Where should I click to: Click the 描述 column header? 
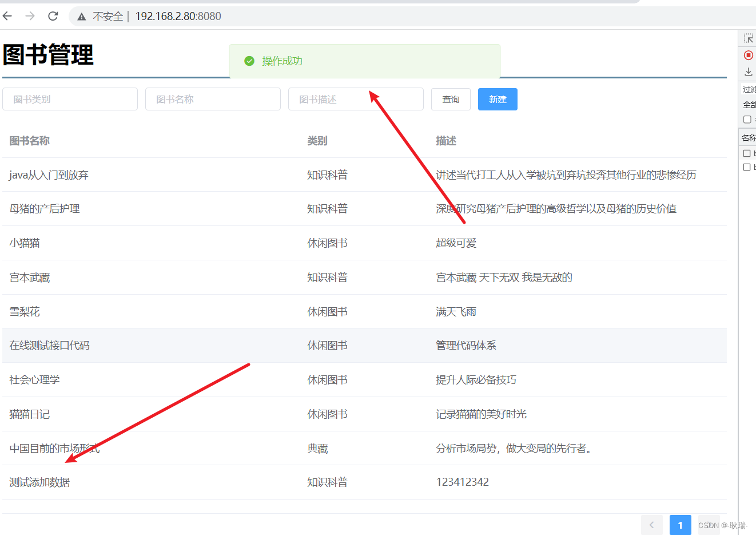pyautogui.click(x=446, y=141)
